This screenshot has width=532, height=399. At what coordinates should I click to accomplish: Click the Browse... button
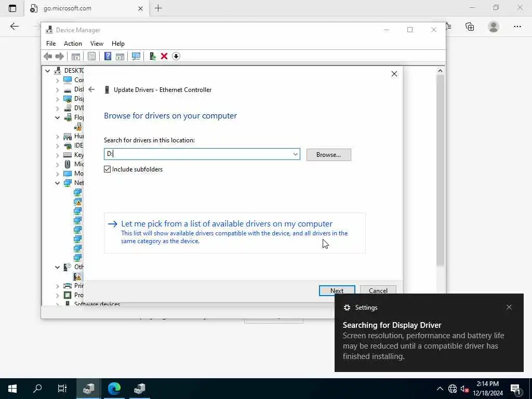(328, 155)
